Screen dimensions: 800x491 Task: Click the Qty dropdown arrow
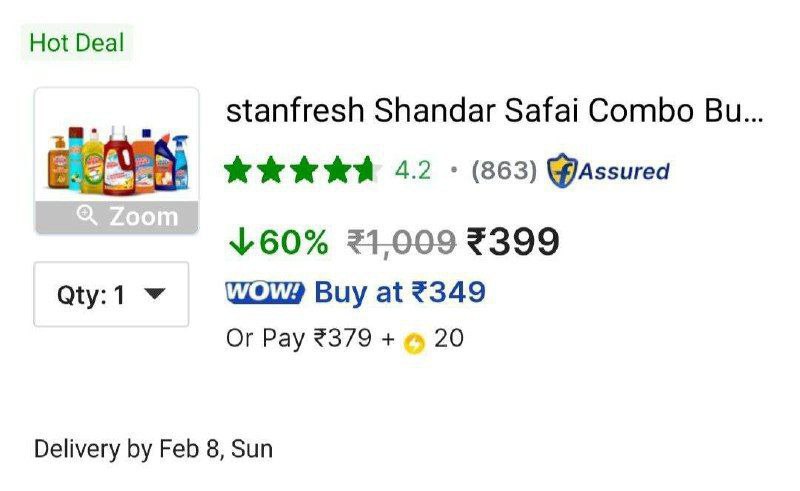point(155,293)
